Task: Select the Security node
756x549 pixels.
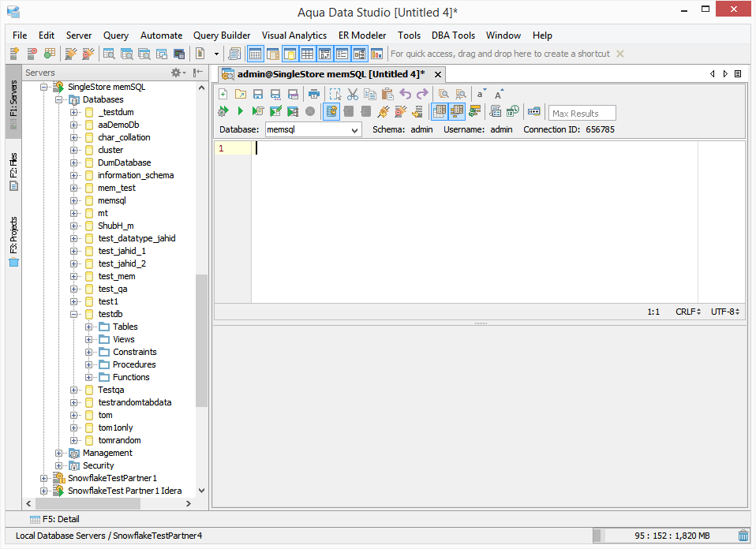Action: point(99,465)
